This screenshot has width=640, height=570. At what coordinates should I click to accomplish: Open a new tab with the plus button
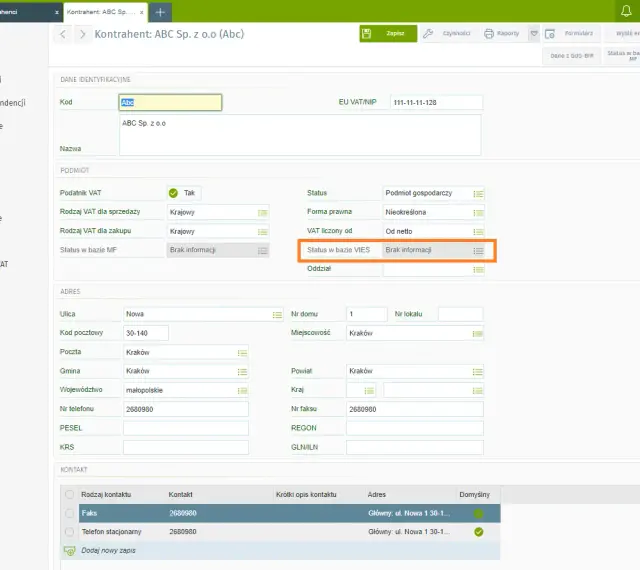pyautogui.click(x=160, y=12)
